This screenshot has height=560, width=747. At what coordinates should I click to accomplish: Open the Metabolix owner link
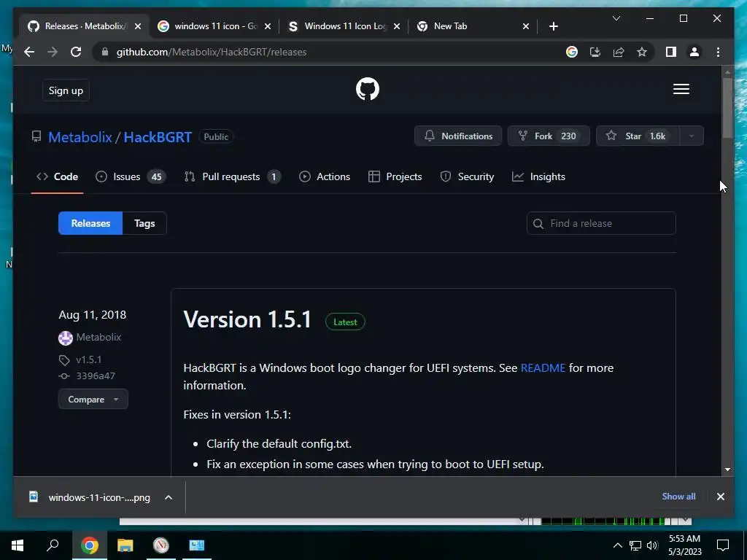[80, 137]
